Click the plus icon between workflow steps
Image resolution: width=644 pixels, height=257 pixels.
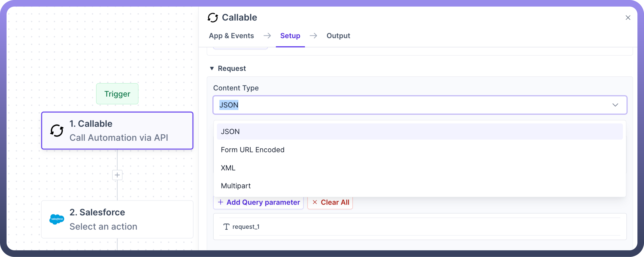pos(117,175)
